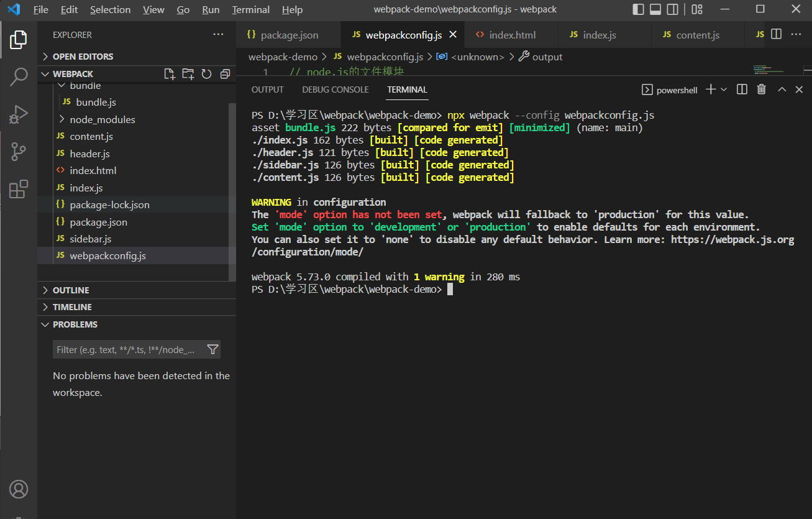812x519 pixels.
Task: Open the View menu
Action: pos(153,10)
